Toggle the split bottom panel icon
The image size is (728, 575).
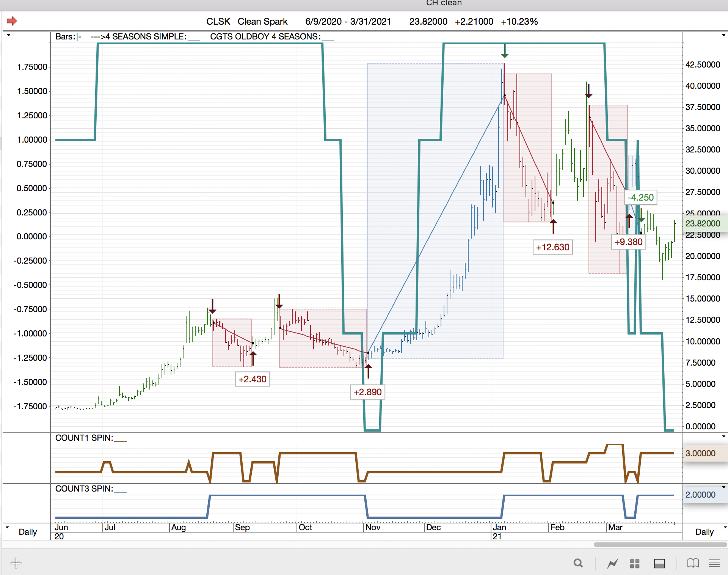[659, 564]
